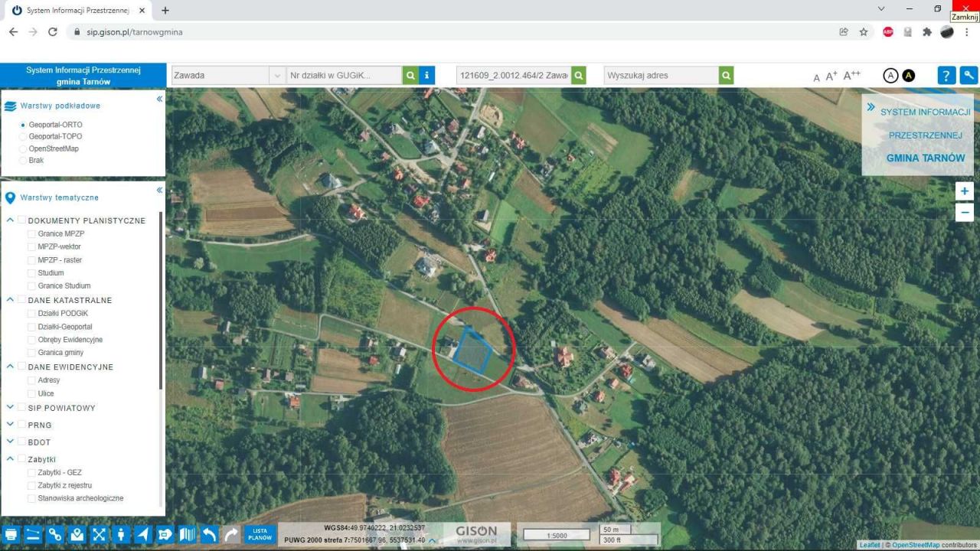
Task: Collapse the Warstwy podkładowe panel
Action: point(159,99)
